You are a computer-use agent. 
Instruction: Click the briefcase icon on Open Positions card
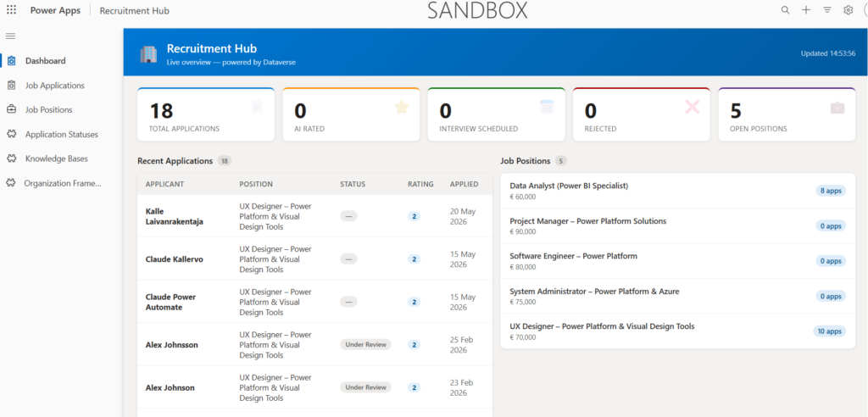click(x=837, y=108)
